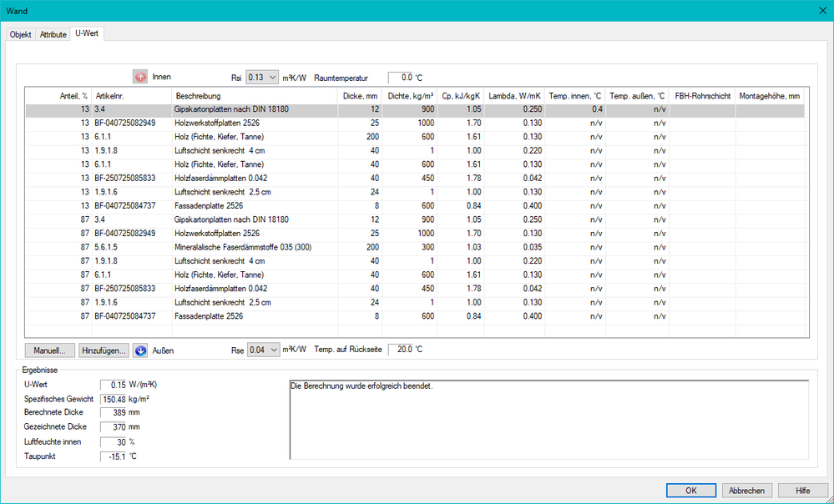This screenshot has width=834, height=504.
Task: Select the 13% Fassadenplatte 2526 row
Action: tap(415, 206)
